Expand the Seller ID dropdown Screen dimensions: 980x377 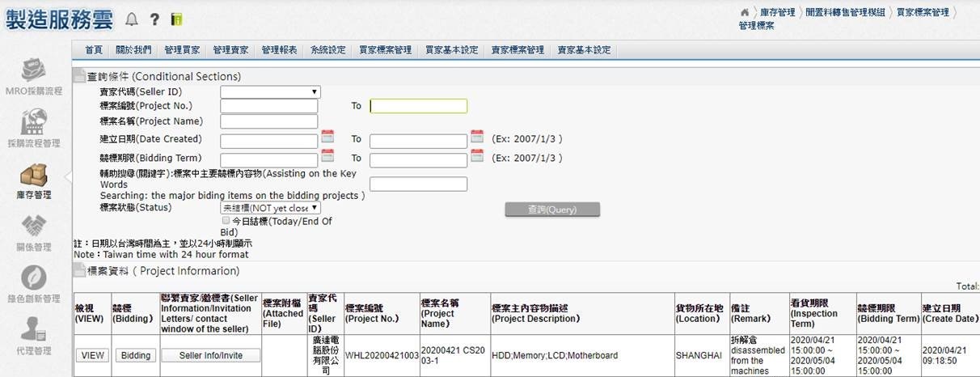point(270,92)
